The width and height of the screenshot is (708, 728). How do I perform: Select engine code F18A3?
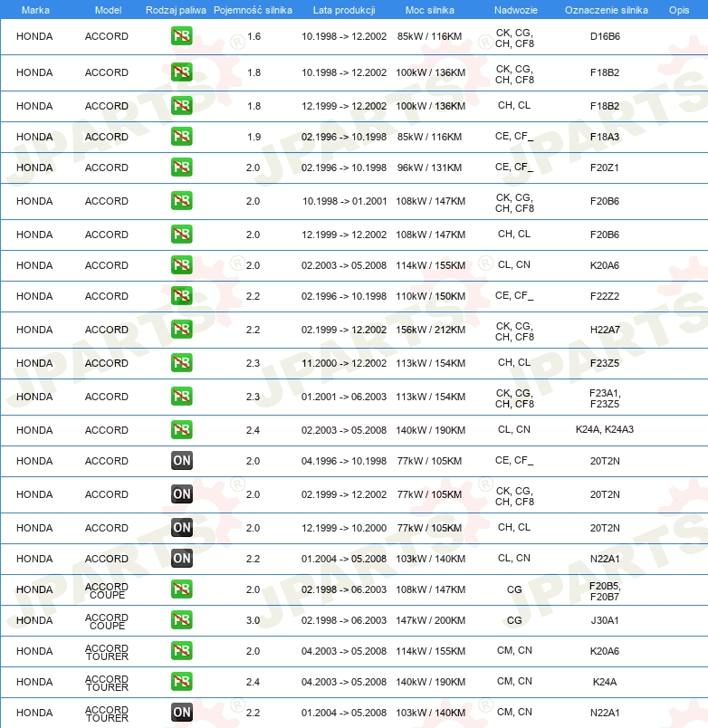point(605,137)
